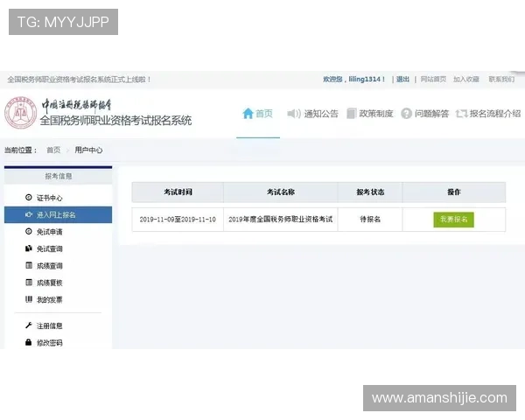The image size is (525, 420).
Task: Open the 报名流程介绍 navigation item
Action: [x=488, y=114]
